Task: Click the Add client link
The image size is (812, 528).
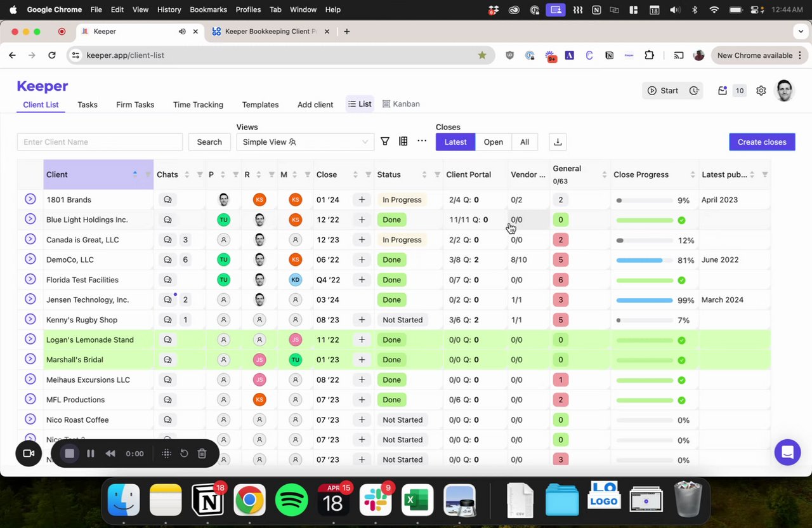Action: pos(315,105)
